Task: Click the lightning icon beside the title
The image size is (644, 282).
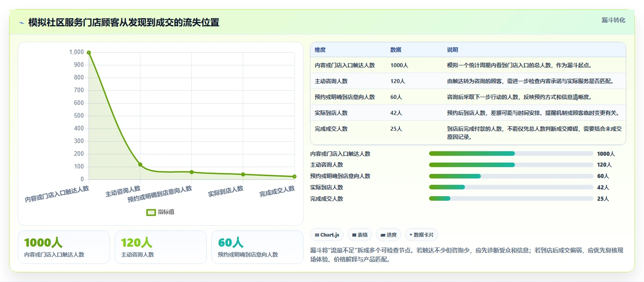Action: 21,23
